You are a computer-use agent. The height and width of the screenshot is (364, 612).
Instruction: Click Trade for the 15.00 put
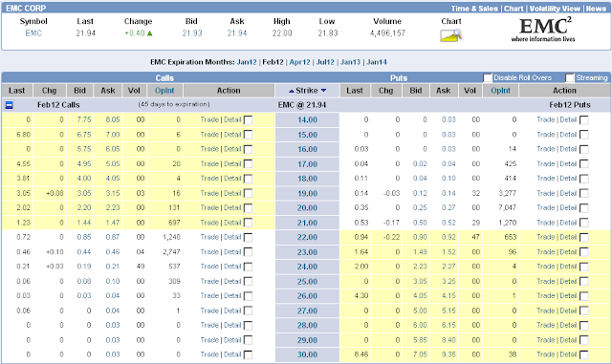coord(546,135)
